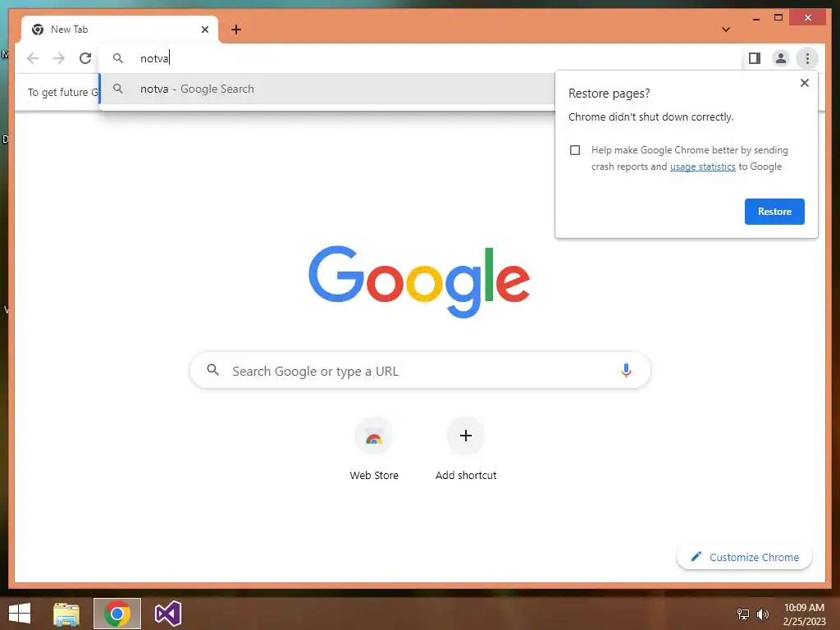
Task: Open the Web Store shortcut
Action: (x=374, y=449)
